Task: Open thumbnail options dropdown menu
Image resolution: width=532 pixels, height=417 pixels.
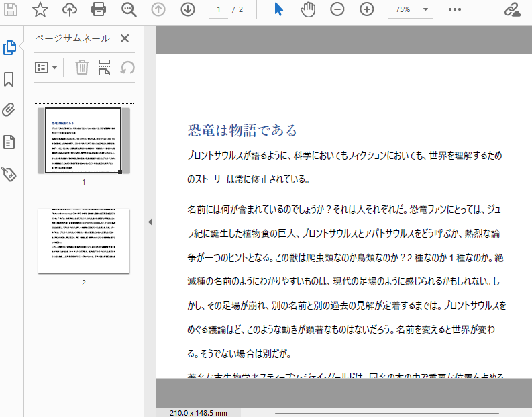Action: coord(46,68)
